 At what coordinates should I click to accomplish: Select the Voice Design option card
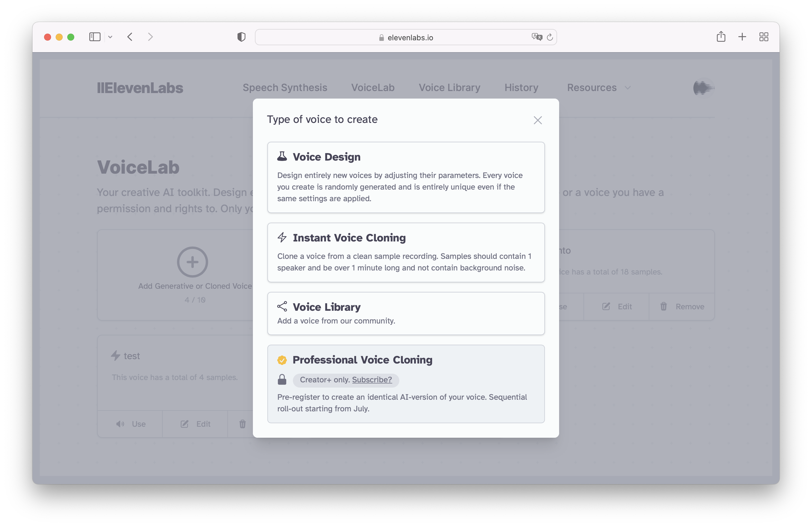(406, 177)
